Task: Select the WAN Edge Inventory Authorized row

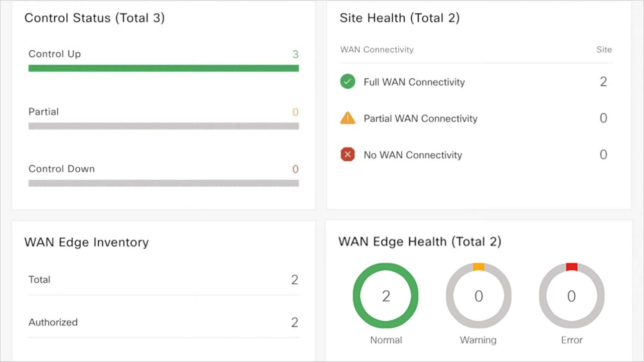Action: pos(163,323)
